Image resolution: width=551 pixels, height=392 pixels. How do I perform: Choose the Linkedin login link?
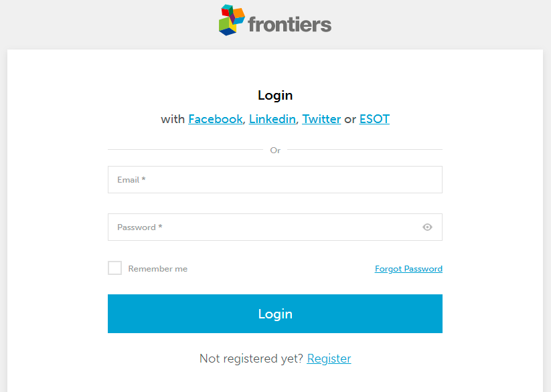(x=272, y=119)
